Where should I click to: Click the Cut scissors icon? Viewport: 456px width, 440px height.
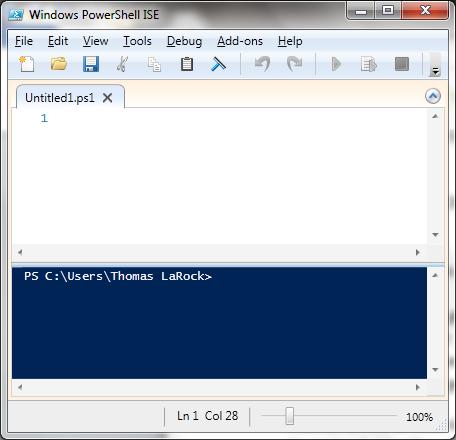122,64
